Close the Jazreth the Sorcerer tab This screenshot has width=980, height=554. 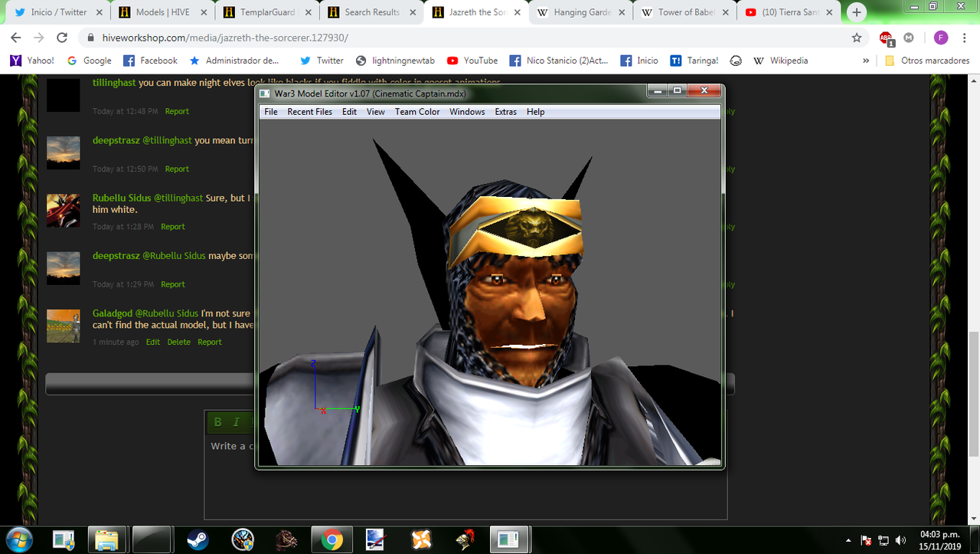click(x=517, y=12)
